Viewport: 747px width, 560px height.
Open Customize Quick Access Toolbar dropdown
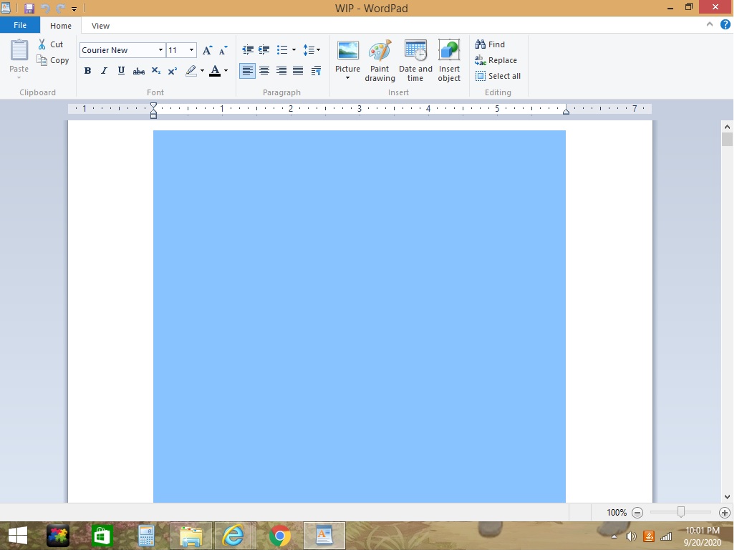pyautogui.click(x=74, y=9)
